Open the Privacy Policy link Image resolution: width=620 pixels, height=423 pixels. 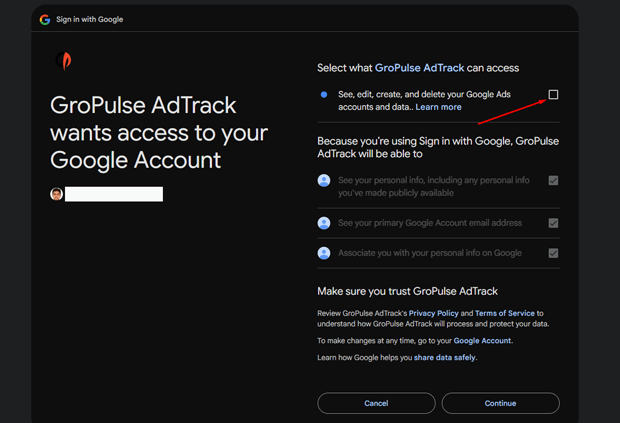(x=433, y=313)
